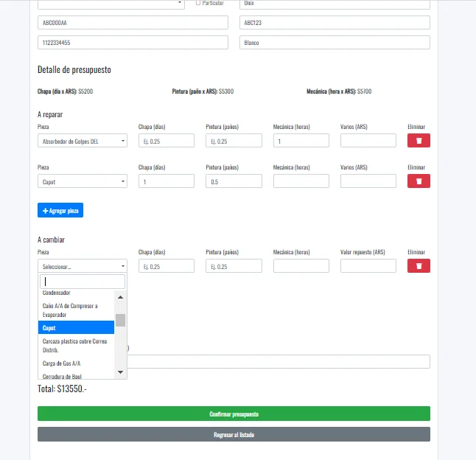476x460 pixels.
Task: Click Confirmar presupuesto button
Action: coord(234,414)
